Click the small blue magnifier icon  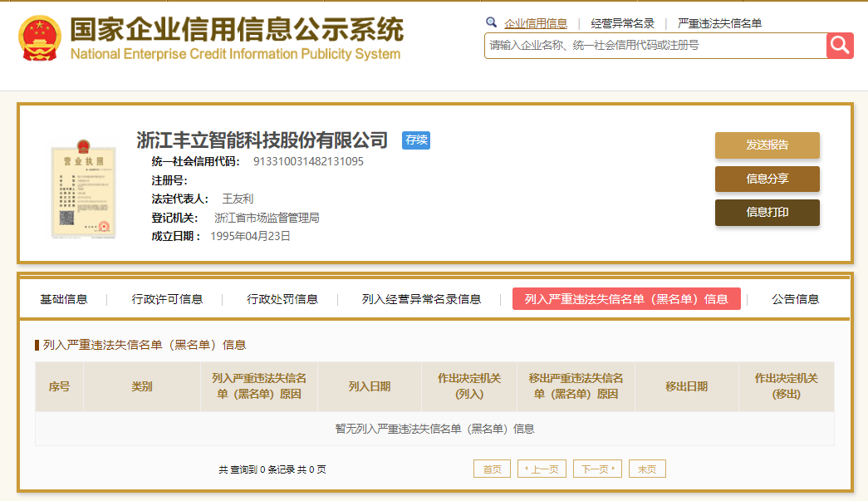click(491, 22)
